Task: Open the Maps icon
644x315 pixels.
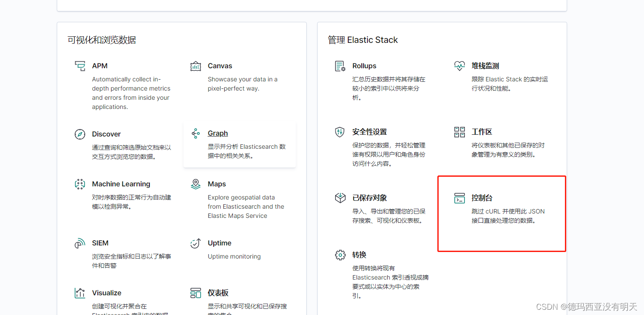Action: point(196,184)
